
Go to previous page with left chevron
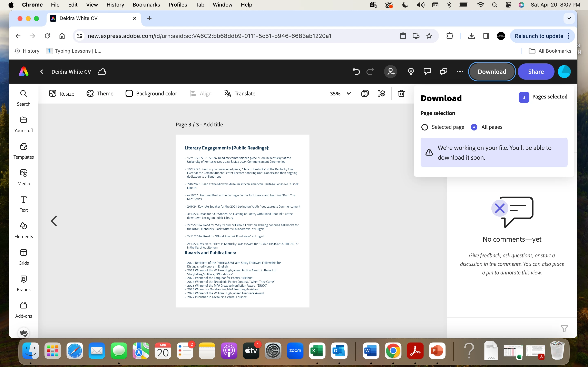[x=54, y=221]
